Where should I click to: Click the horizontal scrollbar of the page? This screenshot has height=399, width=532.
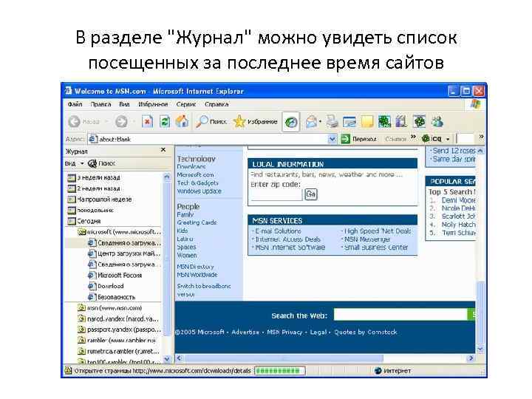[x=324, y=358]
